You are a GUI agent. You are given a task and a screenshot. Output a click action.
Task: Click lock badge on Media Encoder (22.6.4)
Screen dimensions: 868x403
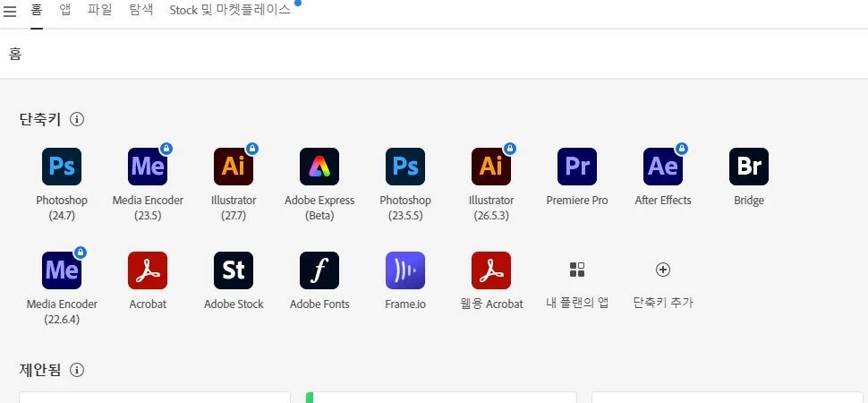[x=81, y=253]
